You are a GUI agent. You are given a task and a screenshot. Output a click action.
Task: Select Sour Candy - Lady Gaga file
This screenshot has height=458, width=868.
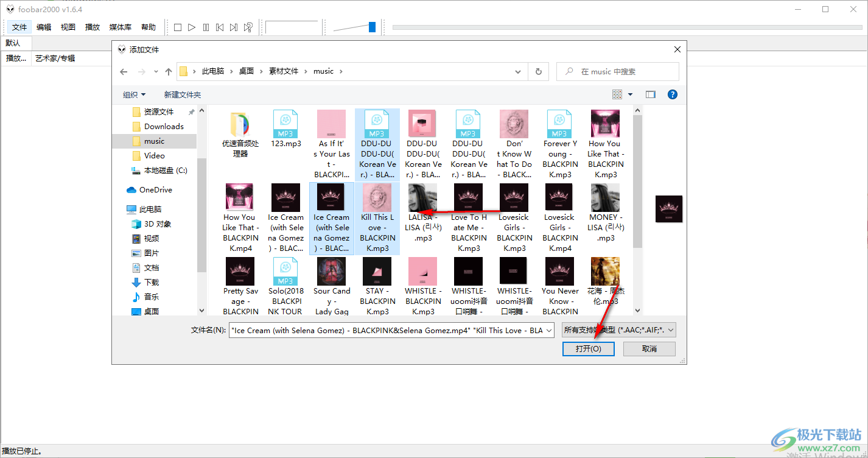coord(331,286)
